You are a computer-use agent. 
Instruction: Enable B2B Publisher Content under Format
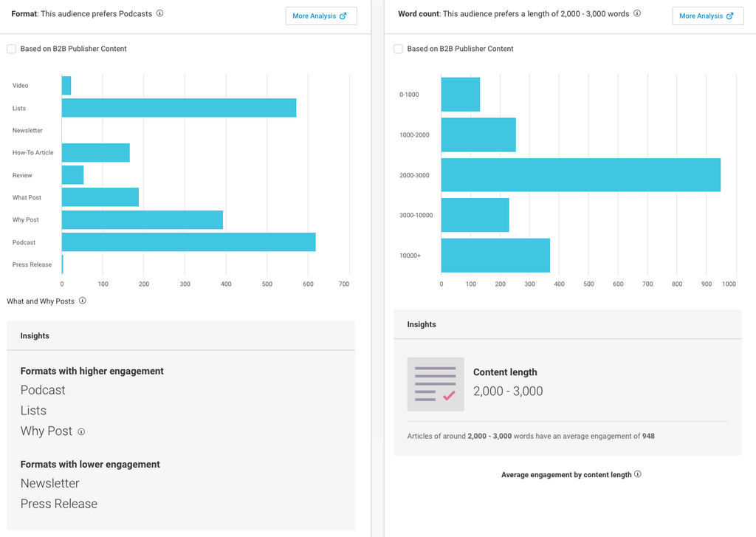11,49
